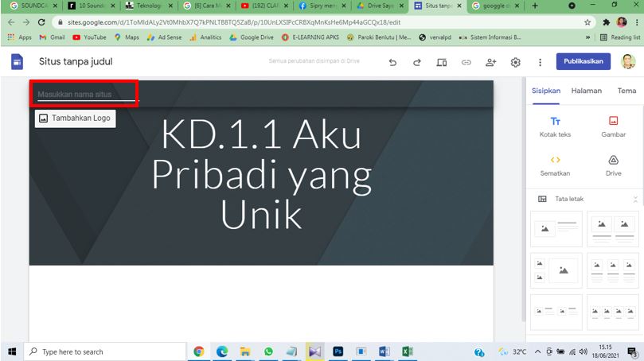Collapse the Tata letak section
Viewport: 644px width, 361px height.
634,199
